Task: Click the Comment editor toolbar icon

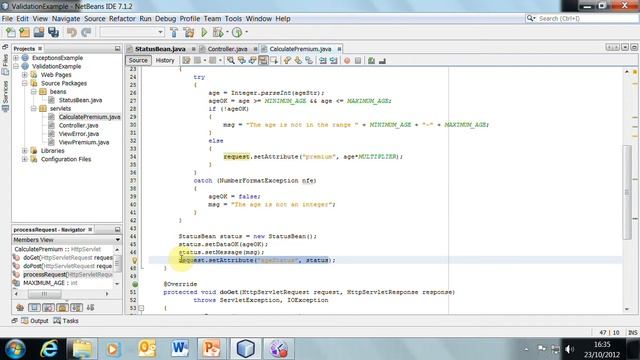Action: click(x=371, y=60)
